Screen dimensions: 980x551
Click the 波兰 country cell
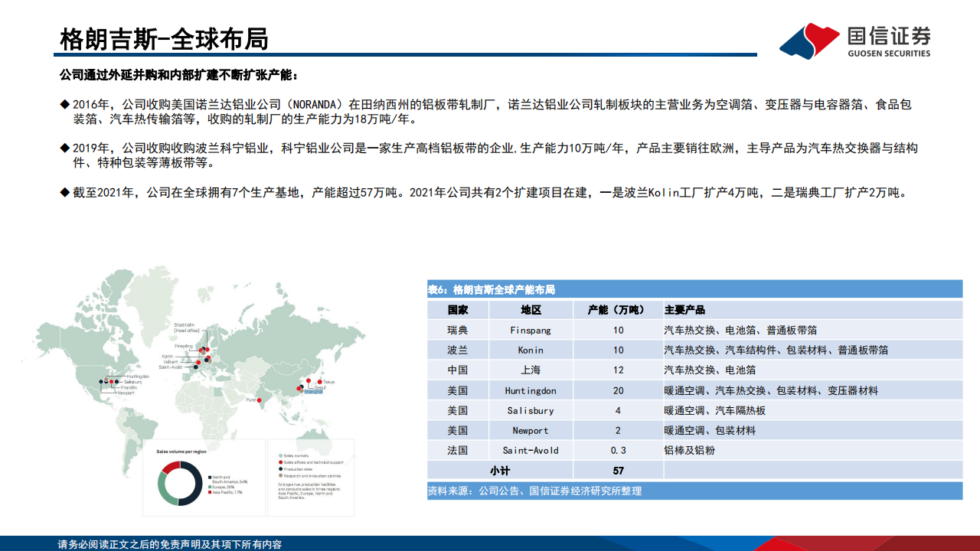click(458, 350)
